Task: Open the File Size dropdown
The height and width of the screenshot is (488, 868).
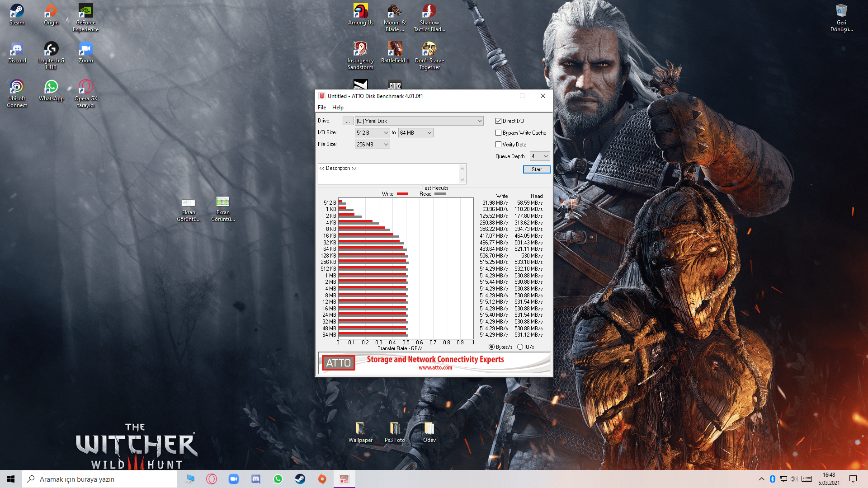Action: coord(386,145)
